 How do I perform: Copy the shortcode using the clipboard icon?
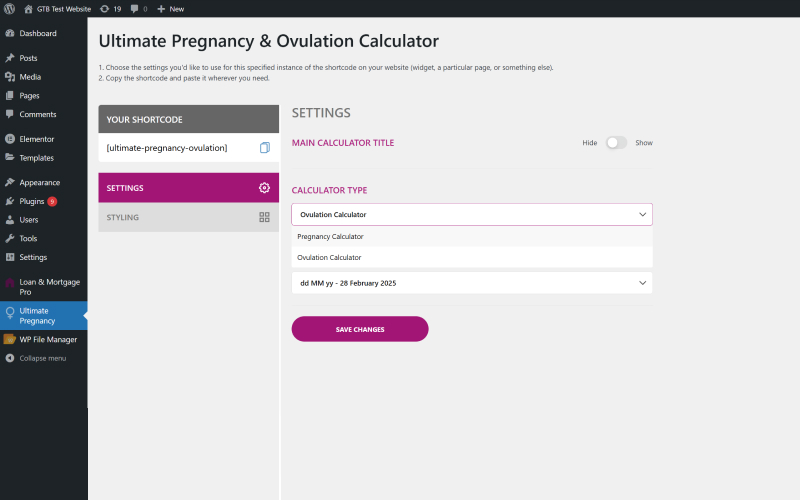click(x=264, y=148)
